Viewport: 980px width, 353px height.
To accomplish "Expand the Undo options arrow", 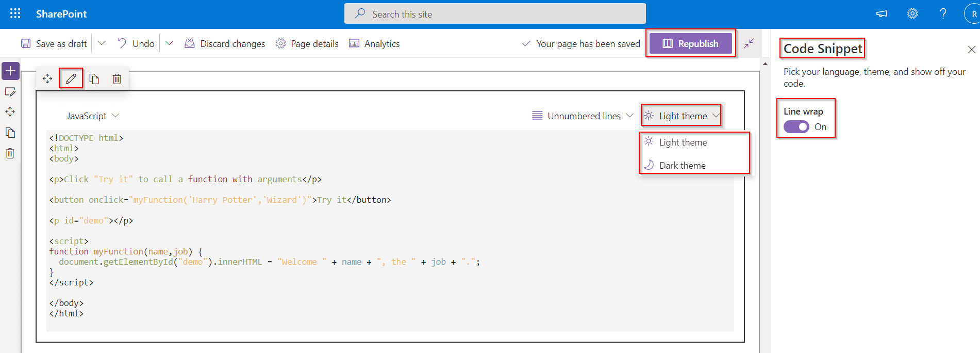I will click(169, 43).
